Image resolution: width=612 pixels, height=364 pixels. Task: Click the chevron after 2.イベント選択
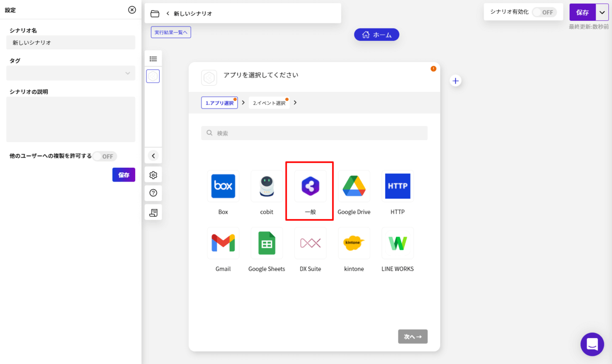point(295,102)
